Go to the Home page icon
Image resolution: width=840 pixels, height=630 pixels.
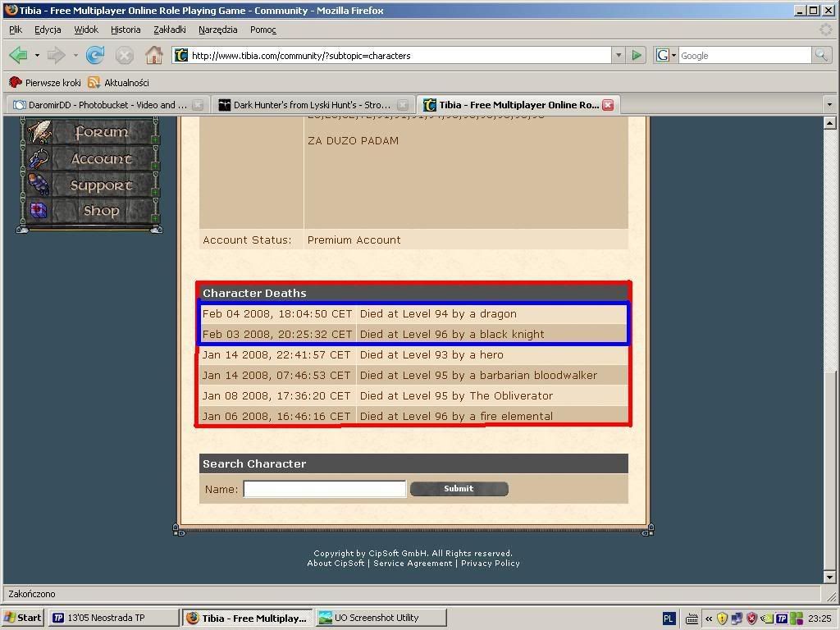click(154, 55)
